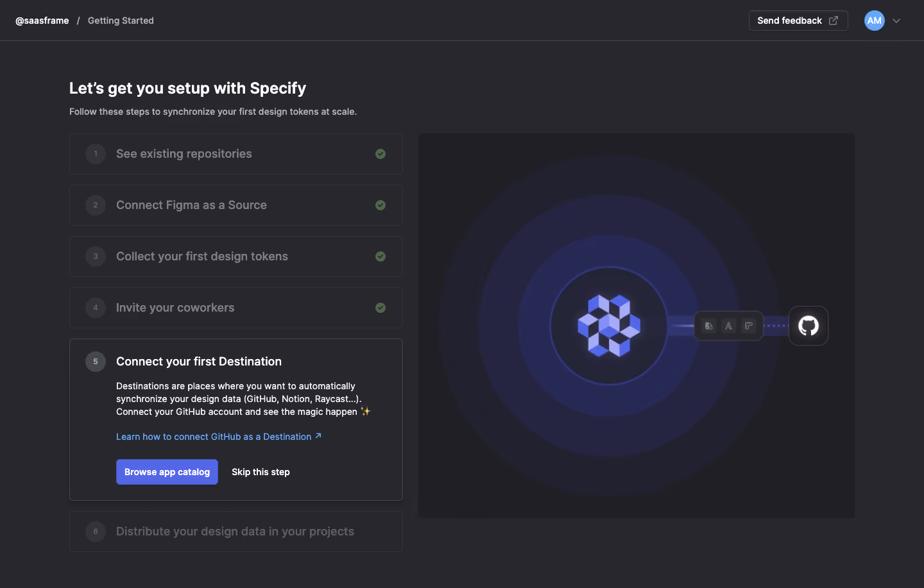Expand the Connect Figma as a Source step
Screen dimensions: 924x588
point(236,205)
